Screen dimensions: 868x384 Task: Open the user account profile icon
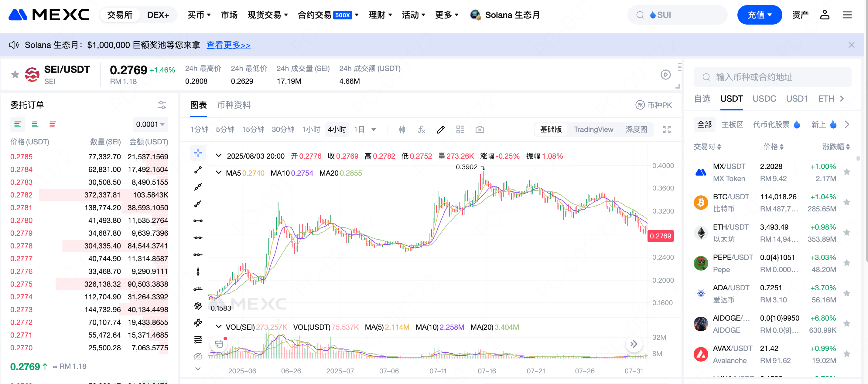825,15
